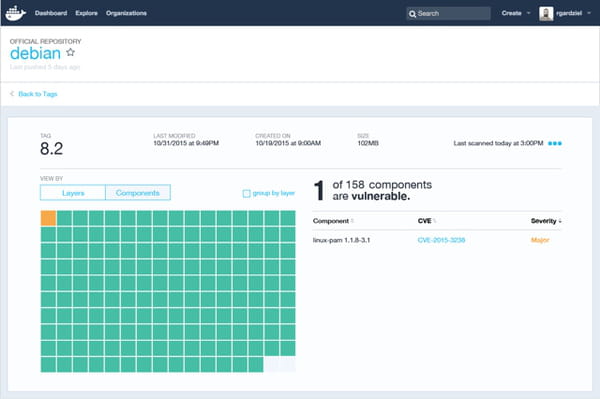The image size is (600, 399).
Task: Expand the Create dropdown arrow
Action: (528, 13)
